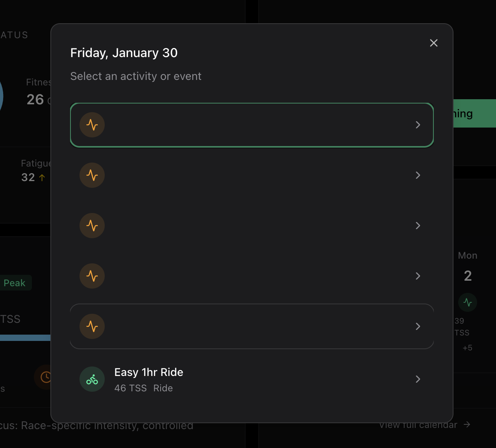Expand the third activity row's chevron arrow
Image resolution: width=496 pixels, height=448 pixels.
(x=418, y=226)
